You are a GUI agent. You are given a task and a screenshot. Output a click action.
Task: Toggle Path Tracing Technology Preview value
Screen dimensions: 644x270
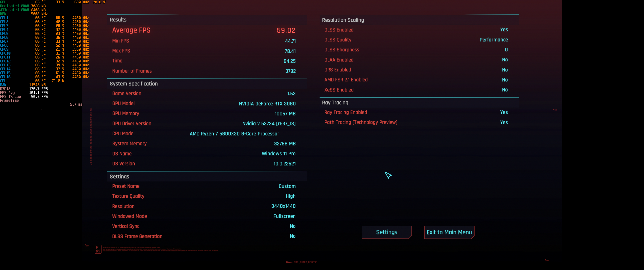point(504,122)
